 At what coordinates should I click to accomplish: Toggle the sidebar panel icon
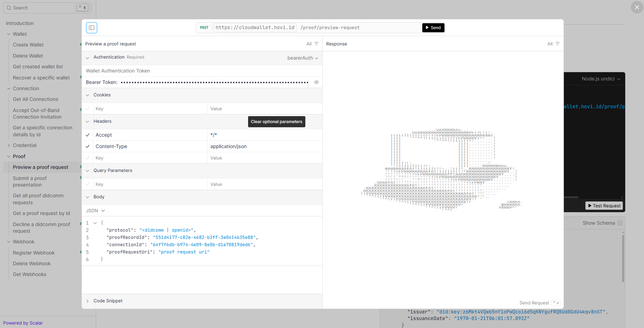coord(92,28)
